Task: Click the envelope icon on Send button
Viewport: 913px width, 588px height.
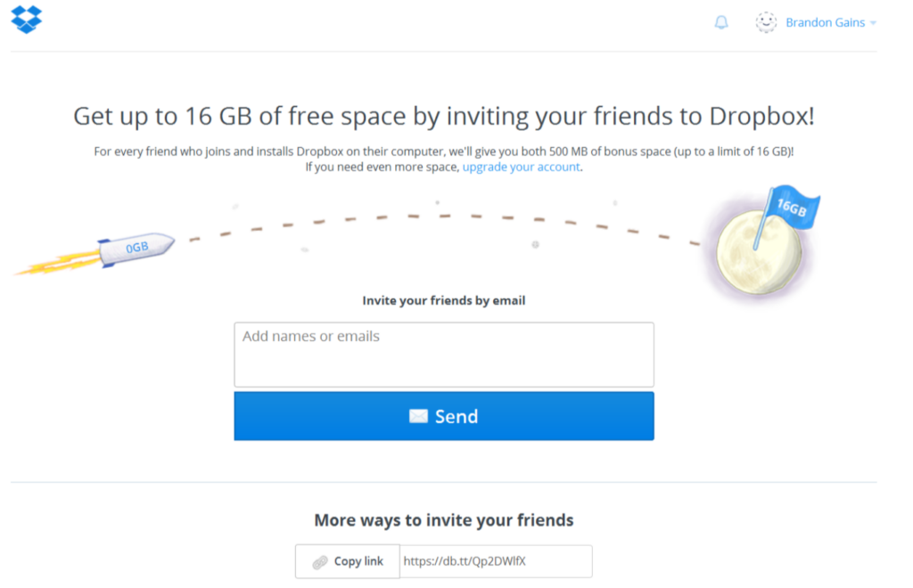Action: click(x=418, y=416)
